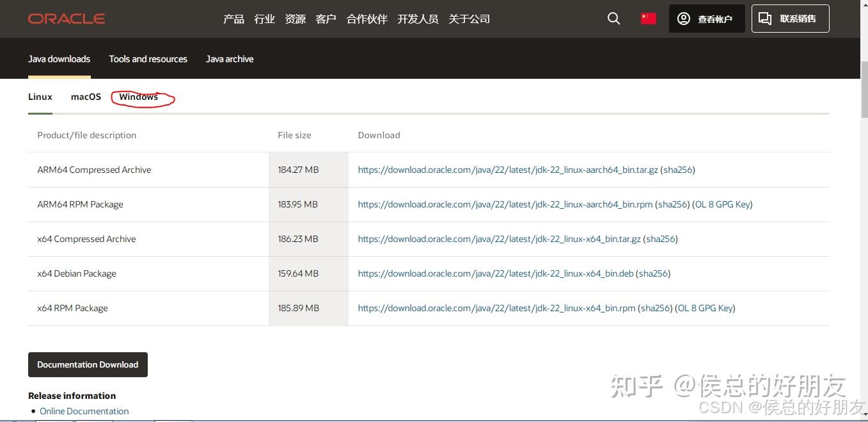
Task: Open the site search magnifier icon
Action: click(613, 19)
